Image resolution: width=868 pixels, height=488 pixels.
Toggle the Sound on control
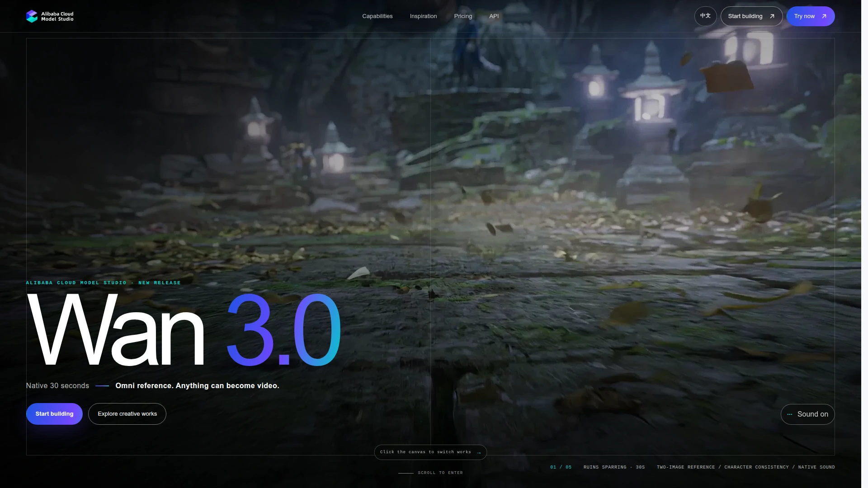[x=807, y=414]
